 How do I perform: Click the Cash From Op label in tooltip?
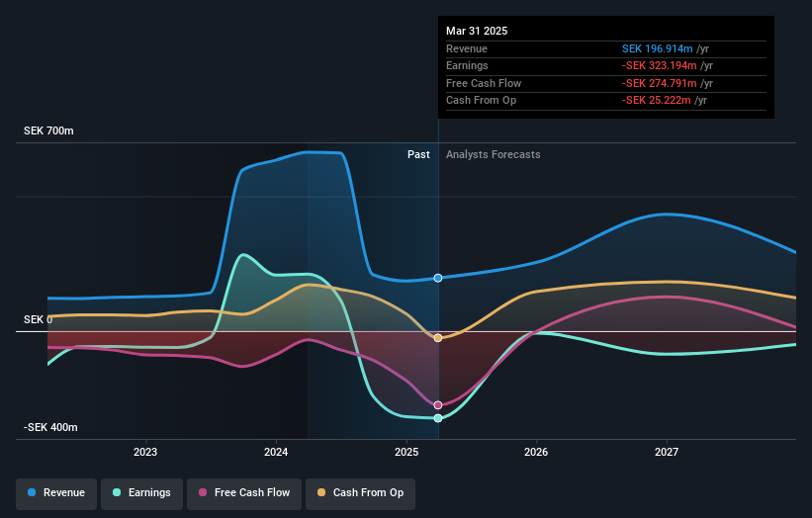click(481, 101)
